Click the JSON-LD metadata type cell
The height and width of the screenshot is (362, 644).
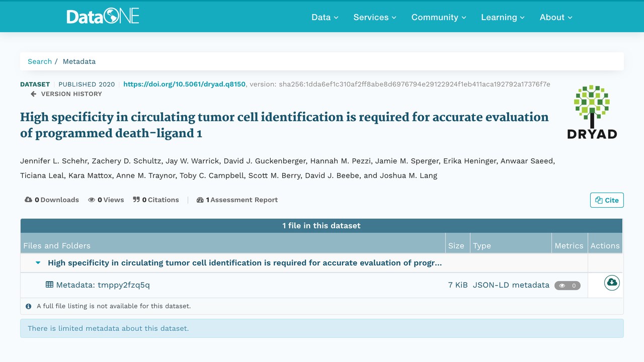tap(511, 285)
